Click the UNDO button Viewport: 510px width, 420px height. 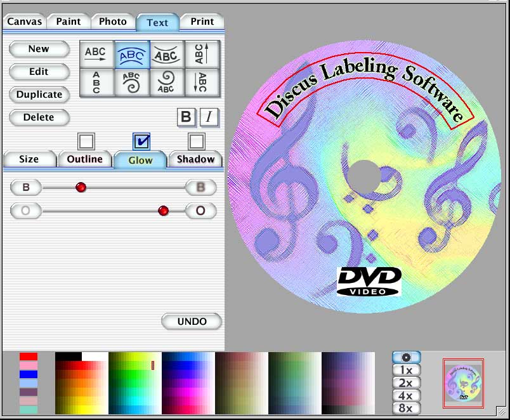tap(192, 322)
